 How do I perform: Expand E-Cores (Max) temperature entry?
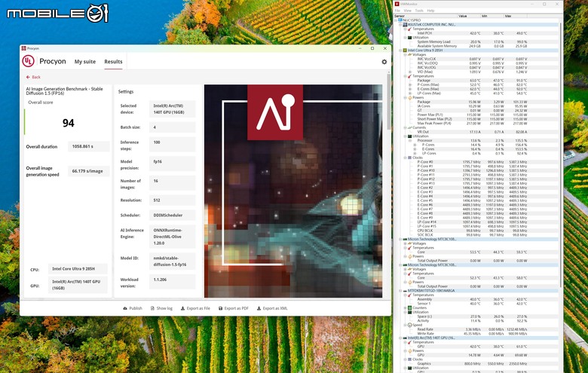click(410, 89)
